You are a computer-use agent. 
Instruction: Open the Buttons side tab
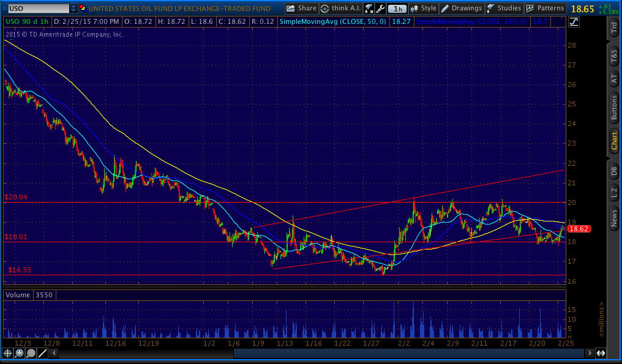pyautogui.click(x=614, y=108)
